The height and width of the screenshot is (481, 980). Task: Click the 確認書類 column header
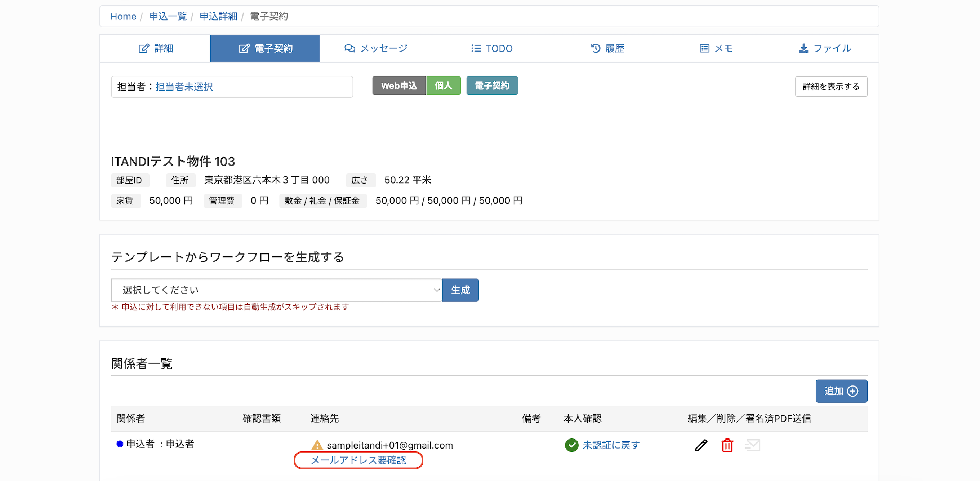262,419
